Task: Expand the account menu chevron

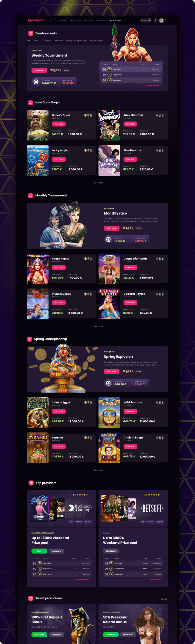Action: pos(166,20)
